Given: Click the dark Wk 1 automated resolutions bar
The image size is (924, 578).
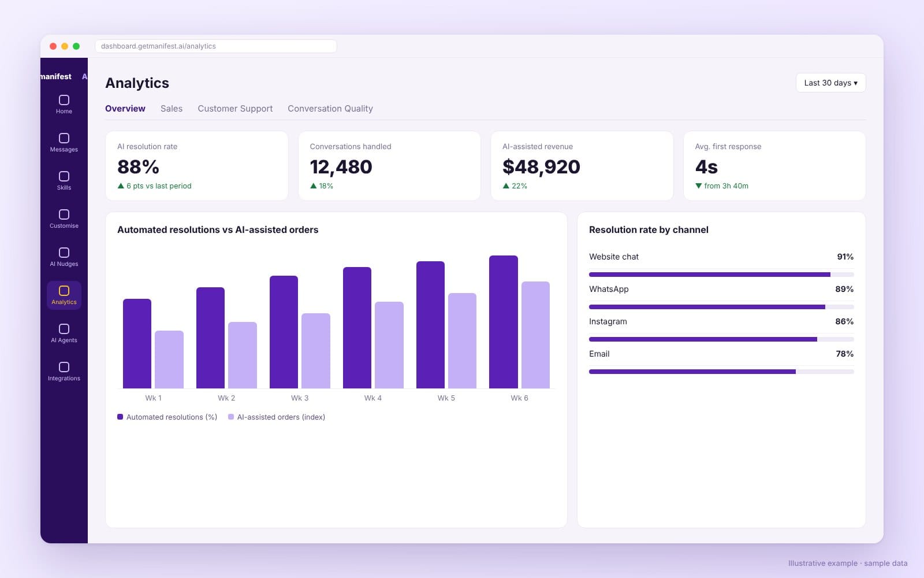Looking at the screenshot, I should pos(137,343).
